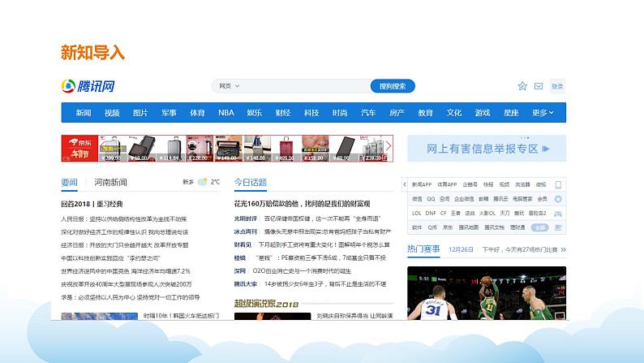Select the list category icon in the bottom row
Screen dimensions: 644x363
(558, 227)
